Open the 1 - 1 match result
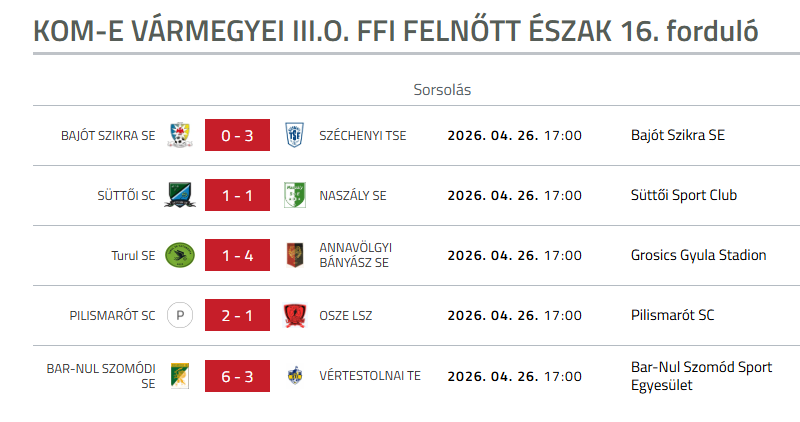This screenshot has width=800, height=422. tap(237, 195)
